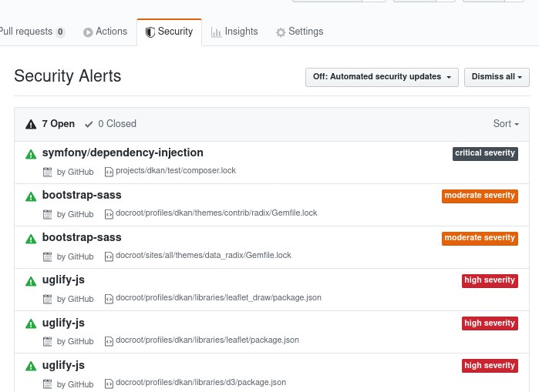Click the docroot/profiles/dkan/libraries/leaflet/package.json path
Screen dimensions: 539x392
pos(207,340)
